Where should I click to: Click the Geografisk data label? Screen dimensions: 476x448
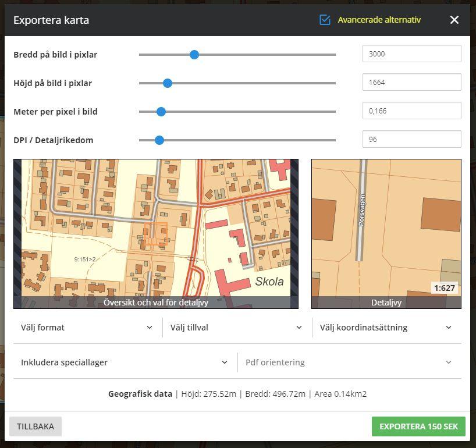click(140, 394)
